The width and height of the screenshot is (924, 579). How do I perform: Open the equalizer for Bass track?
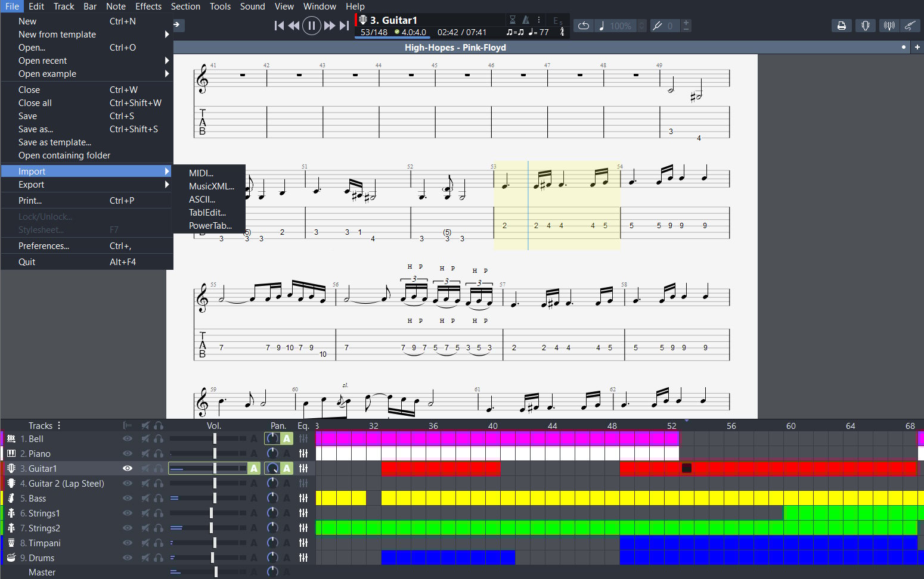tap(303, 498)
